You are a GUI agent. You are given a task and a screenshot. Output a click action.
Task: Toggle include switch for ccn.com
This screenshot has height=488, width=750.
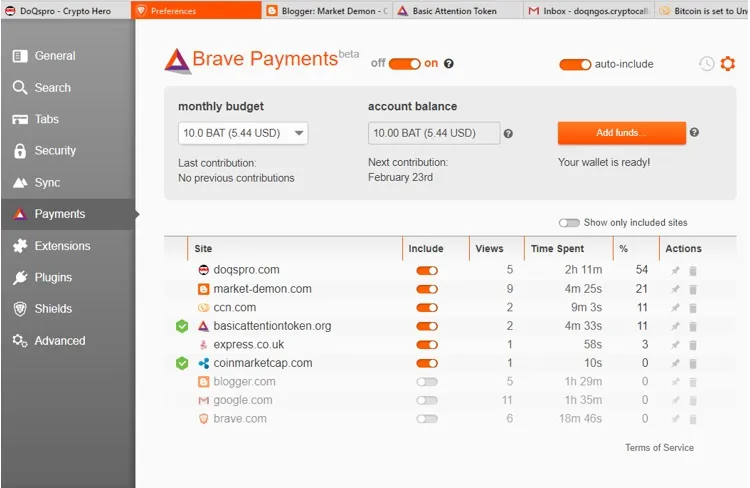tap(427, 308)
